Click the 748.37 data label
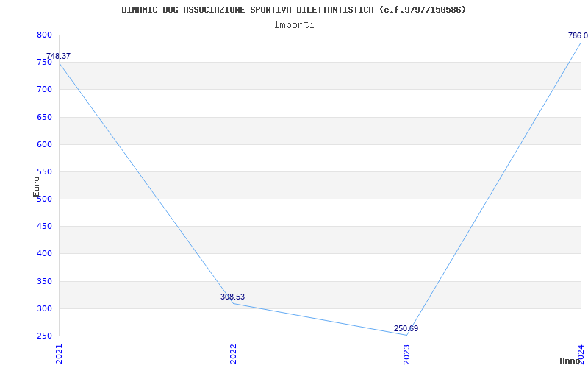 pos(58,57)
